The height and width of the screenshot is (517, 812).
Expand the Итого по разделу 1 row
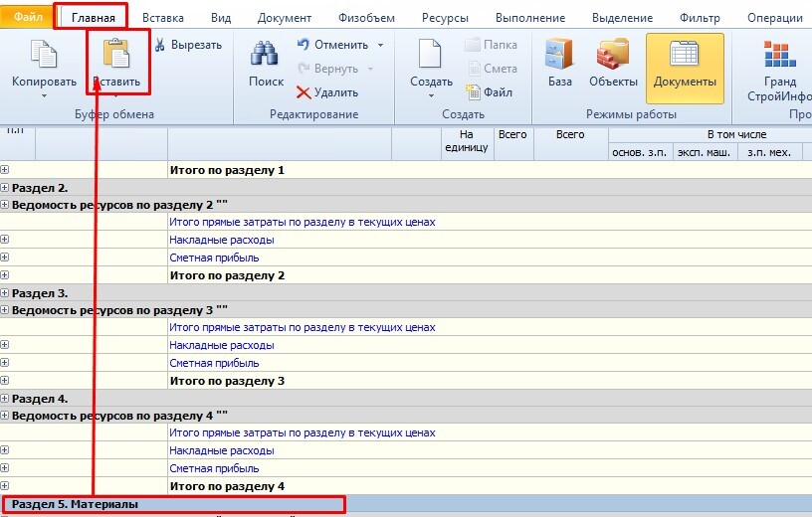pyautogui.click(x=5, y=169)
